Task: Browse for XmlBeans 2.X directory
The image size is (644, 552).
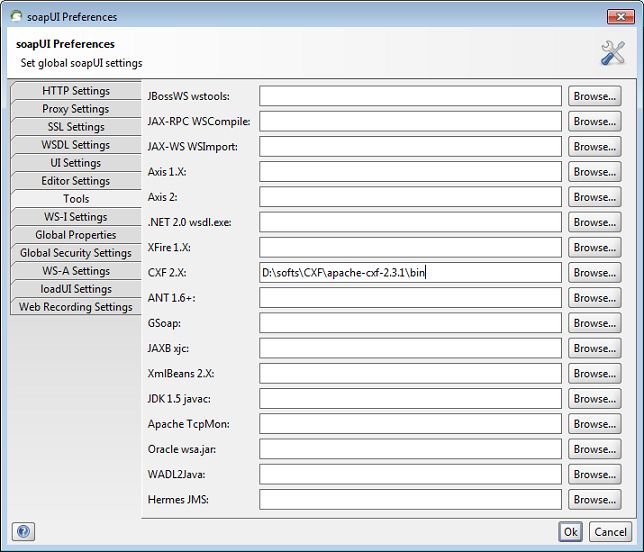Action: (594, 374)
